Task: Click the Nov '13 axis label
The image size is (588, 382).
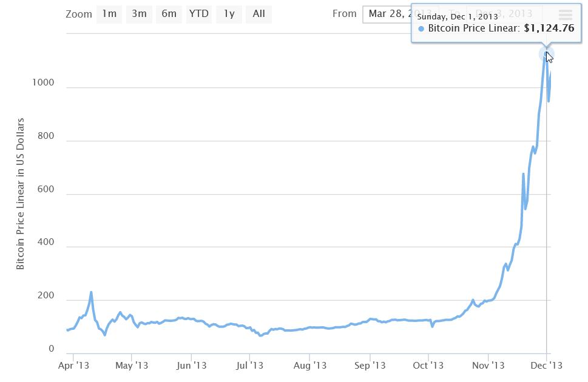Action: (488, 366)
